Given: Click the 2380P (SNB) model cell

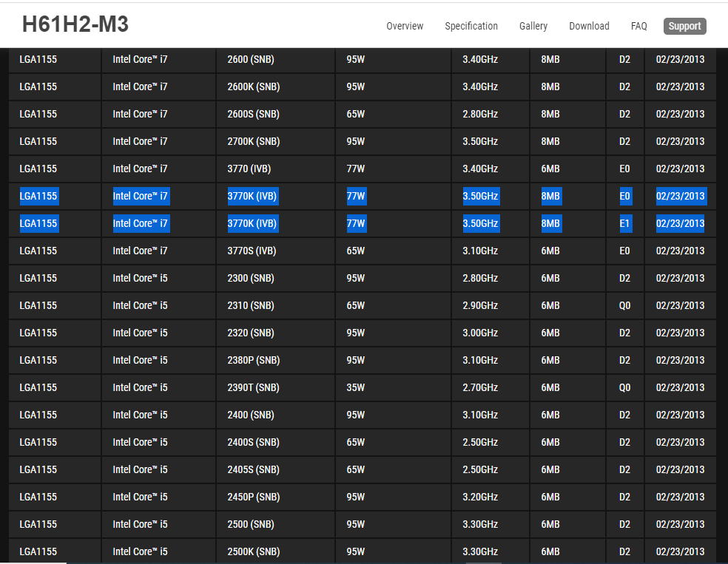Looking at the screenshot, I should [253, 360].
